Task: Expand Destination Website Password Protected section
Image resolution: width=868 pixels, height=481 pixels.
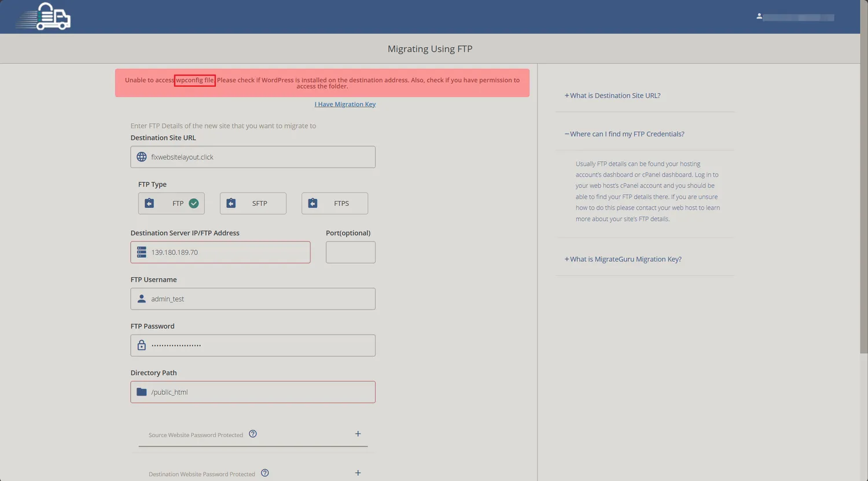Action: (358, 473)
